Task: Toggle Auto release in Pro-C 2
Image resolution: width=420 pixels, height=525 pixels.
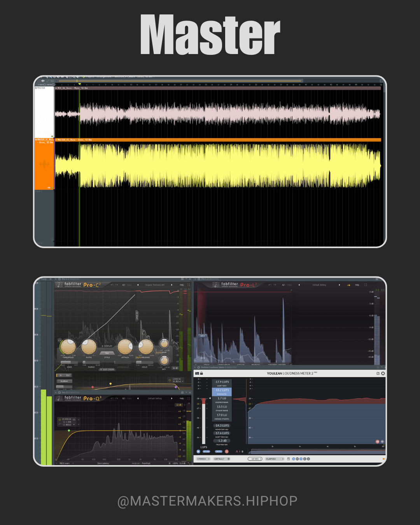Action: [138, 357]
